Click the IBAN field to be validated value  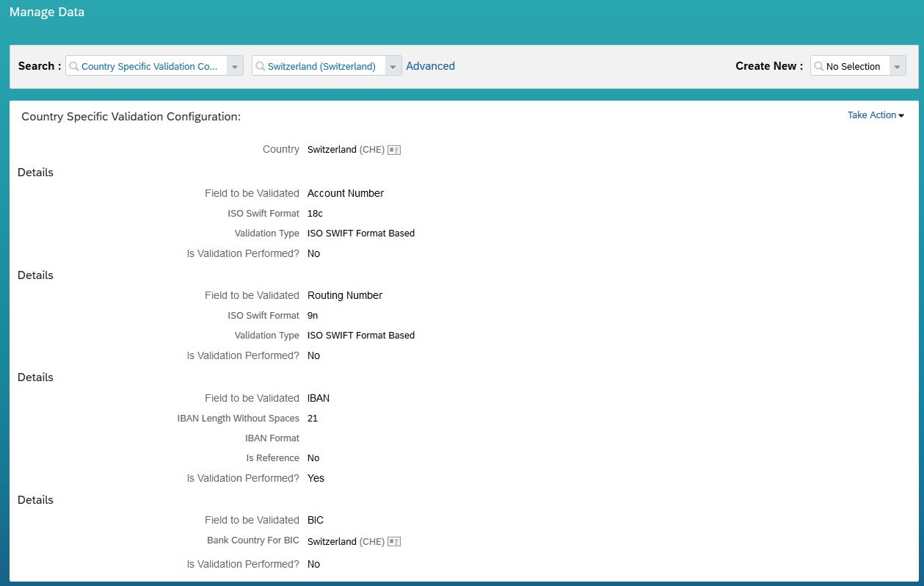click(x=319, y=398)
